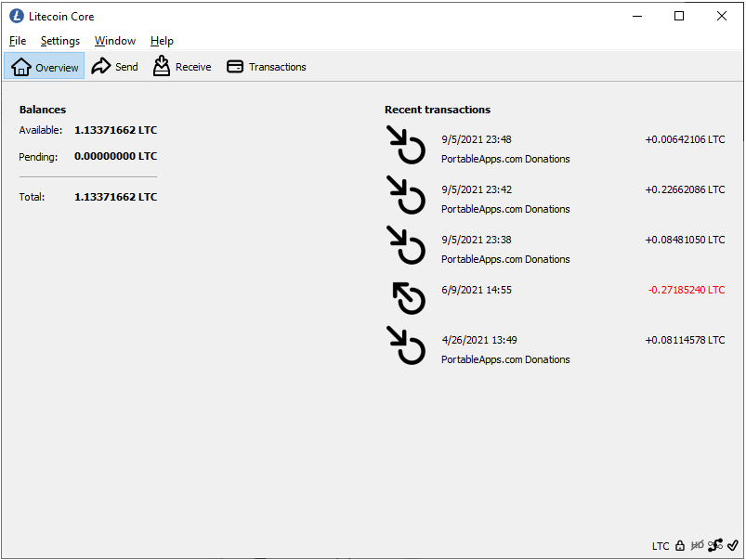Click the Available label
This screenshot has width=746, height=560.
[41, 130]
